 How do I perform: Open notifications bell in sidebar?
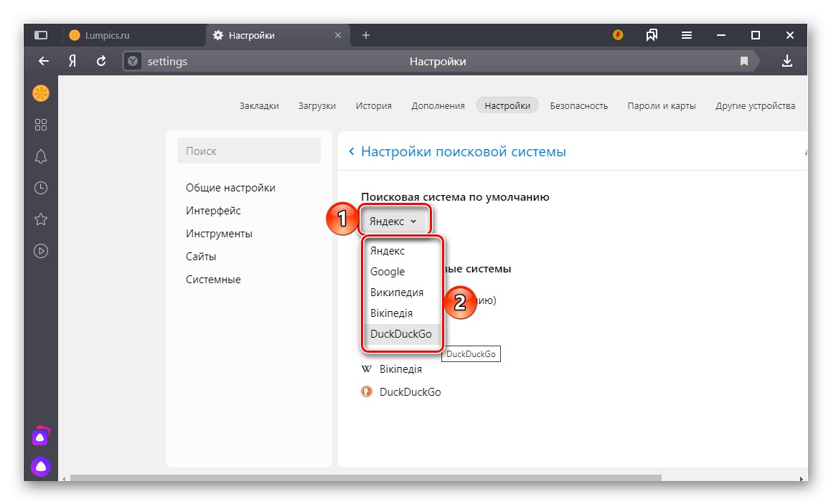pos(41,156)
